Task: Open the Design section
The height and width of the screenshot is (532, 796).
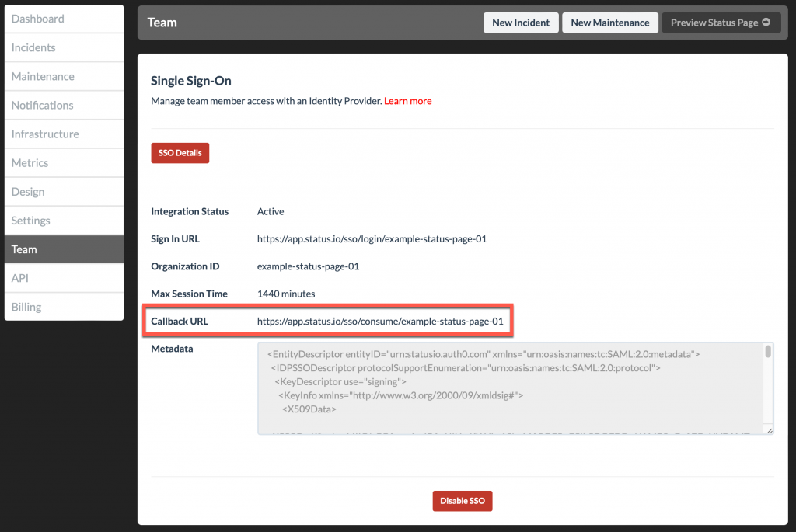Action: pyautogui.click(x=27, y=191)
